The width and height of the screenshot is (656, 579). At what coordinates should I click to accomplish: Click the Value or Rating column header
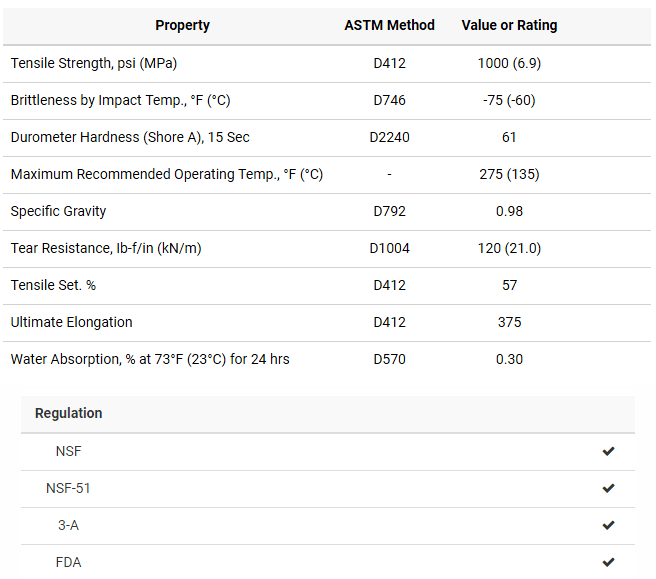[509, 25]
